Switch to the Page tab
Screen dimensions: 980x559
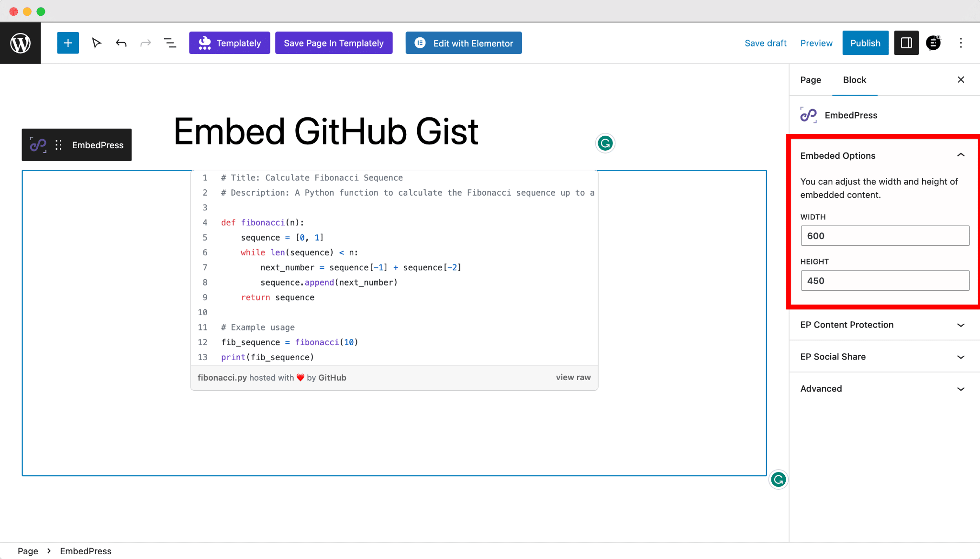pyautogui.click(x=810, y=80)
